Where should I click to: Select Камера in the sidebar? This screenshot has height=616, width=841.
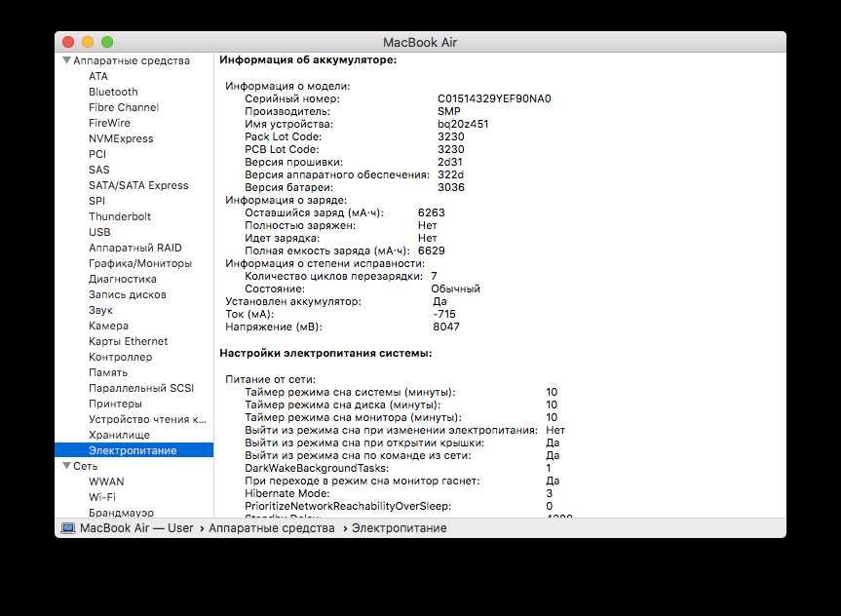pyautogui.click(x=108, y=326)
